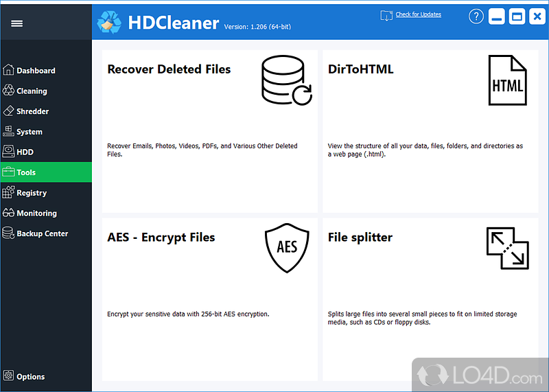
Task: Click the Version 1.206 (64-bit) text
Action: (x=257, y=27)
